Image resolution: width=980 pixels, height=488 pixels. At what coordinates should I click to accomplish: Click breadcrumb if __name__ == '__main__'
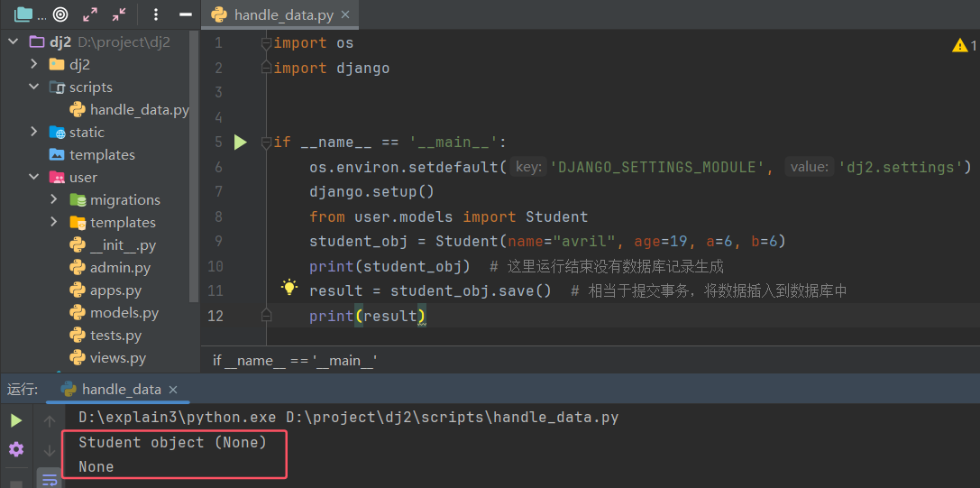coord(294,361)
